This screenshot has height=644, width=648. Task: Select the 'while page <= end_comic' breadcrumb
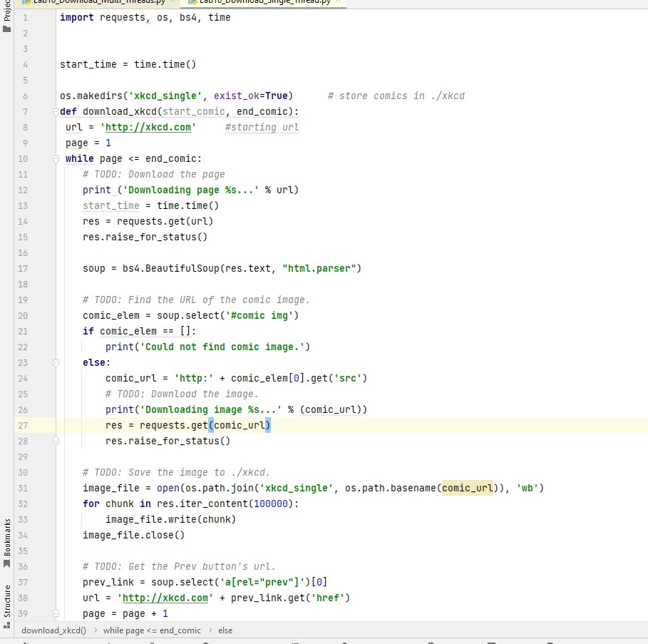pos(152,630)
